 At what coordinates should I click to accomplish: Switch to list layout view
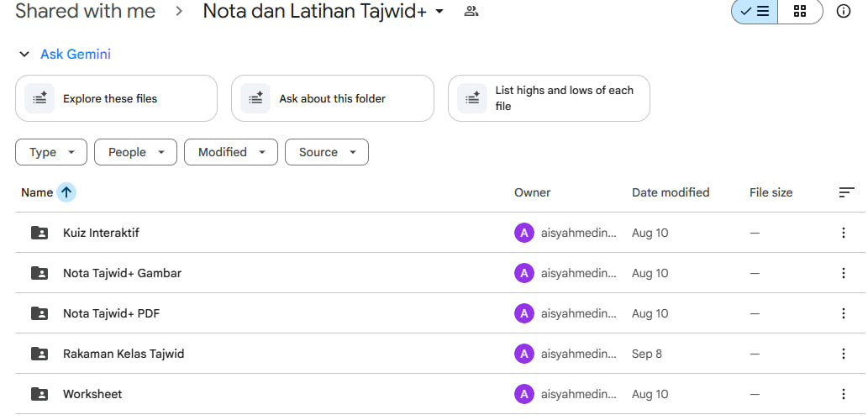click(x=755, y=12)
